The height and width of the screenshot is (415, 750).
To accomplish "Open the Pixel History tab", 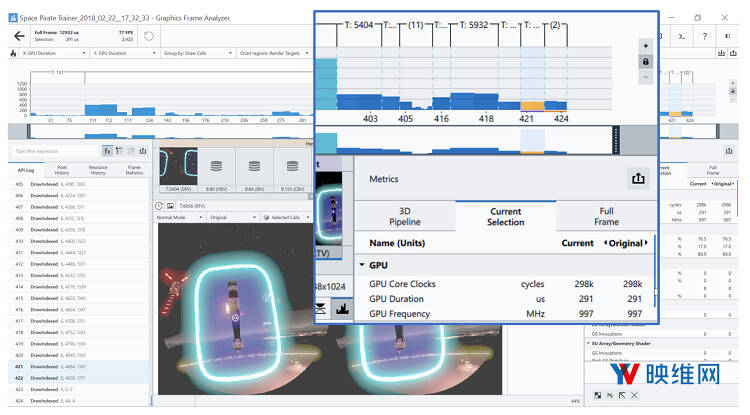I will tap(62, 170).
